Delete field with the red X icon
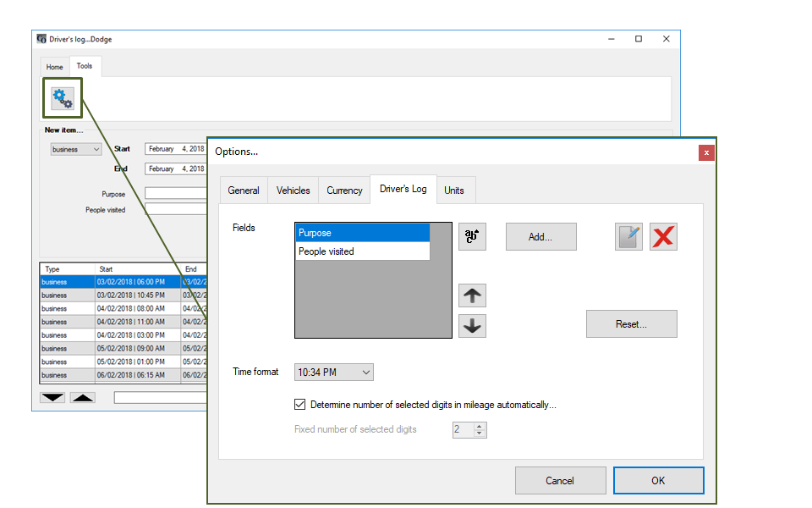This screenshot has height=508, width=812. tap(663, 237)
